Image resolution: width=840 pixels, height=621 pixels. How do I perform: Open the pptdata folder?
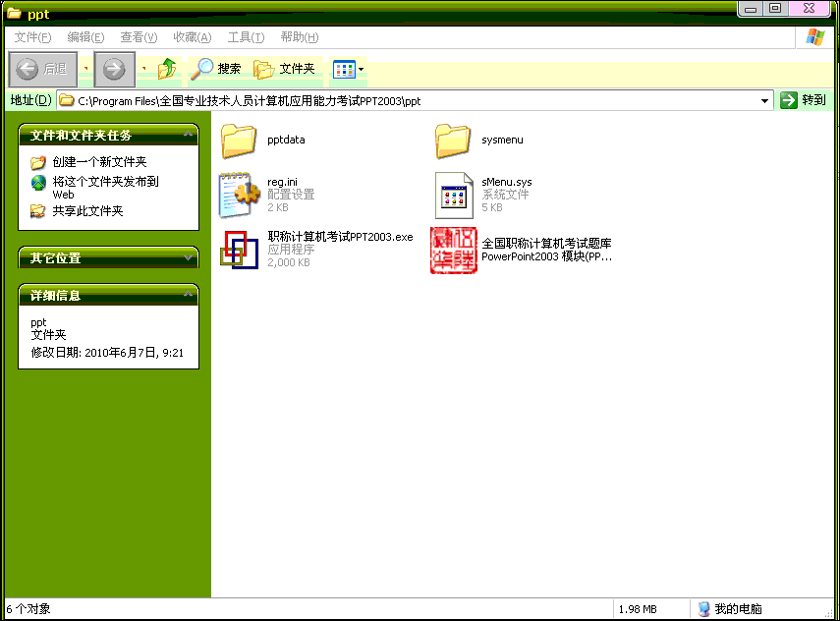pos(240,139)
